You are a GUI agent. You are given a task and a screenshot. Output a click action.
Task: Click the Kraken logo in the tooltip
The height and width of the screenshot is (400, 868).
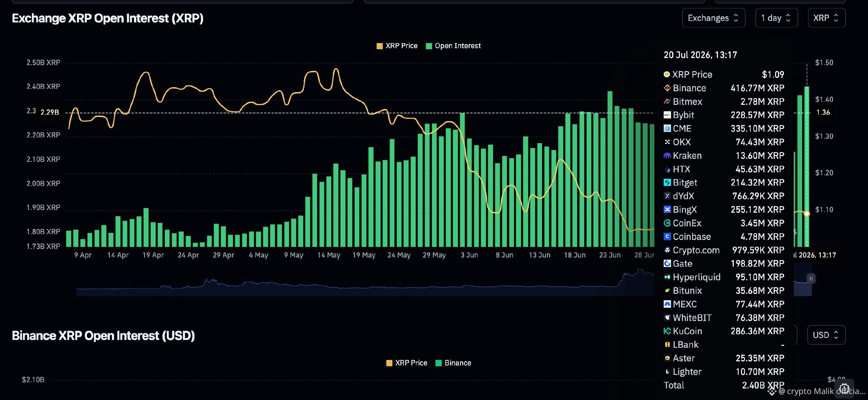pyautogui.click(x=667, y=156)
